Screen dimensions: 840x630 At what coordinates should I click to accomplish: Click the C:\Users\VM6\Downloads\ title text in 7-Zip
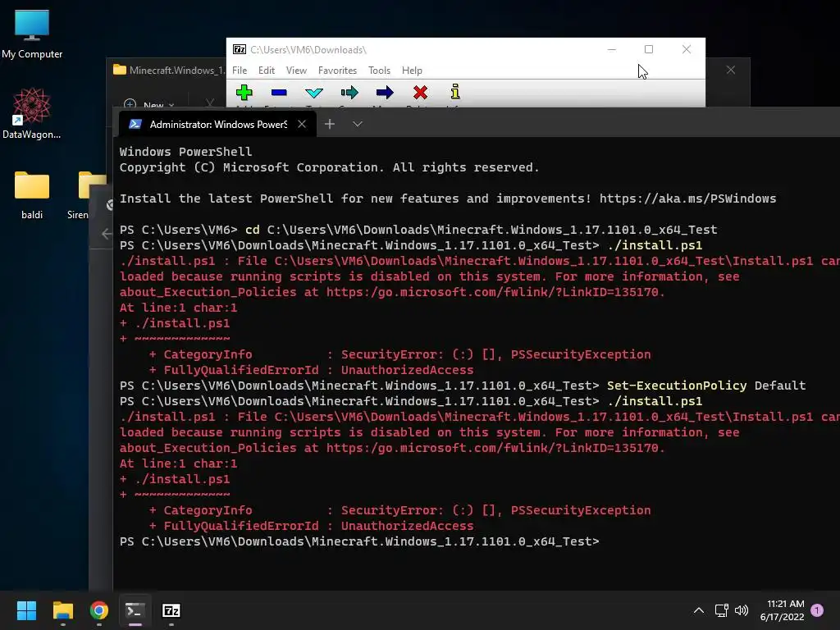[308, 50]
